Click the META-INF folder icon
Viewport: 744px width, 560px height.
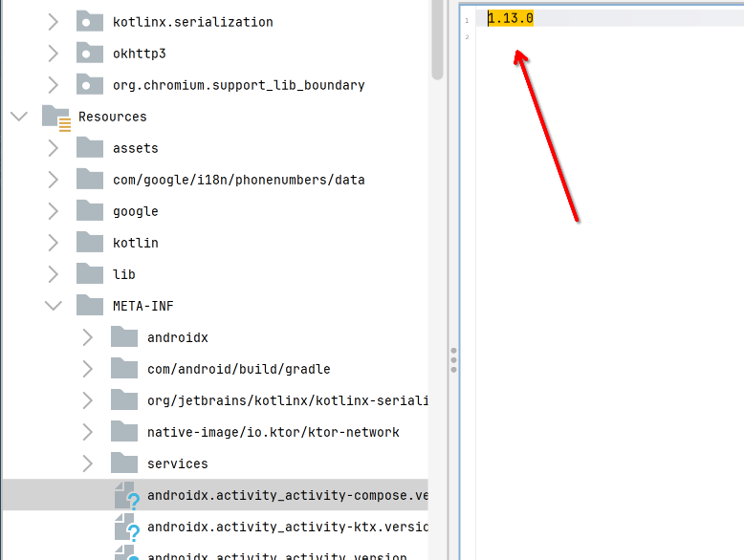[90, 305]
